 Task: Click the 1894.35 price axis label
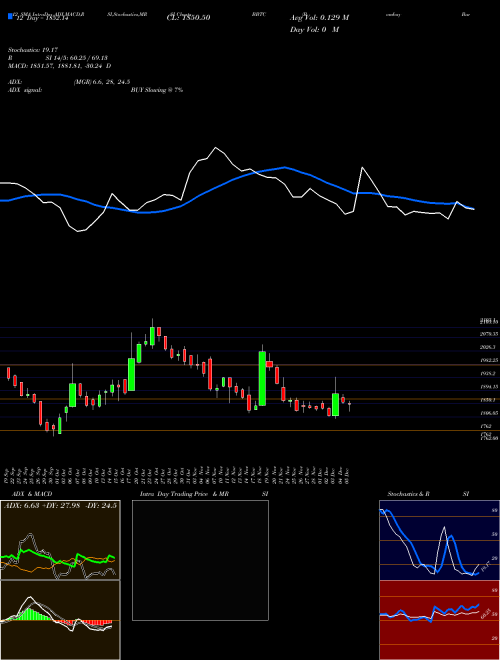click(x=489, y=386)
